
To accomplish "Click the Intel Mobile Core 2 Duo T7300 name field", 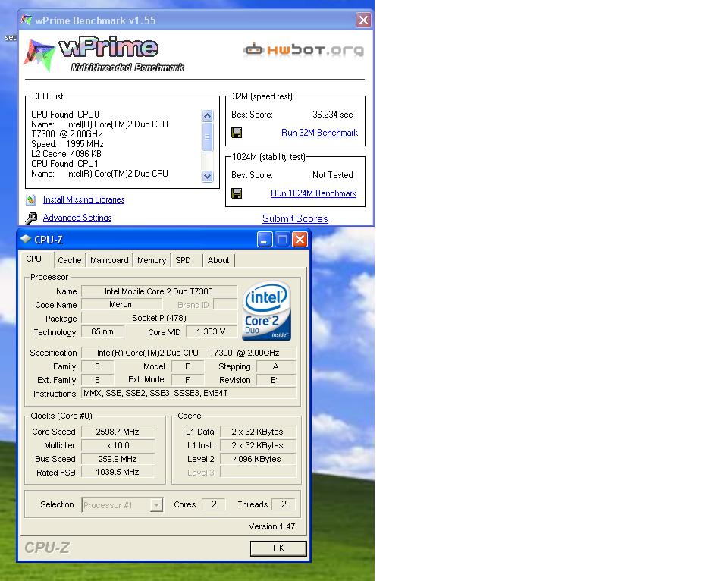I will coord(158,291).
